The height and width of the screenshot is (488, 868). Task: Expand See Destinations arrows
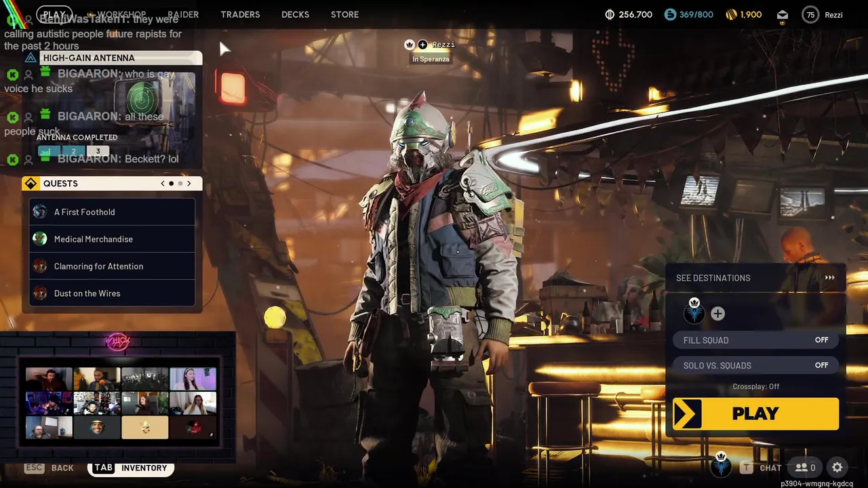(x=830, y=278)
